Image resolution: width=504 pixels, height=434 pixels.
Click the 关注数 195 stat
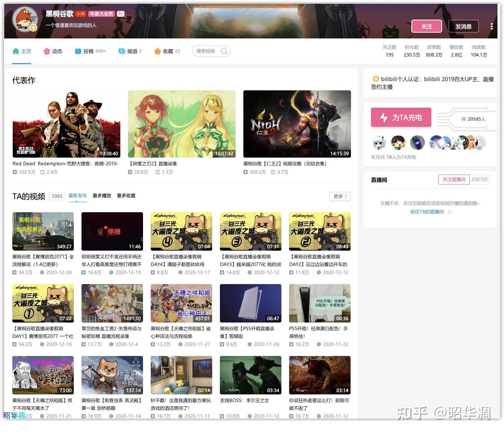[x=389, y=51]
